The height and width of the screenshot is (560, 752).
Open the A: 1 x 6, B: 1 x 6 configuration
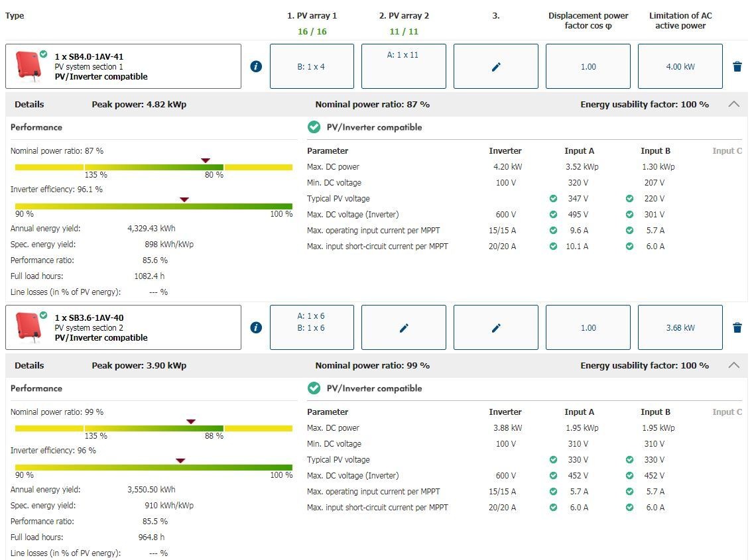point(311,327)
